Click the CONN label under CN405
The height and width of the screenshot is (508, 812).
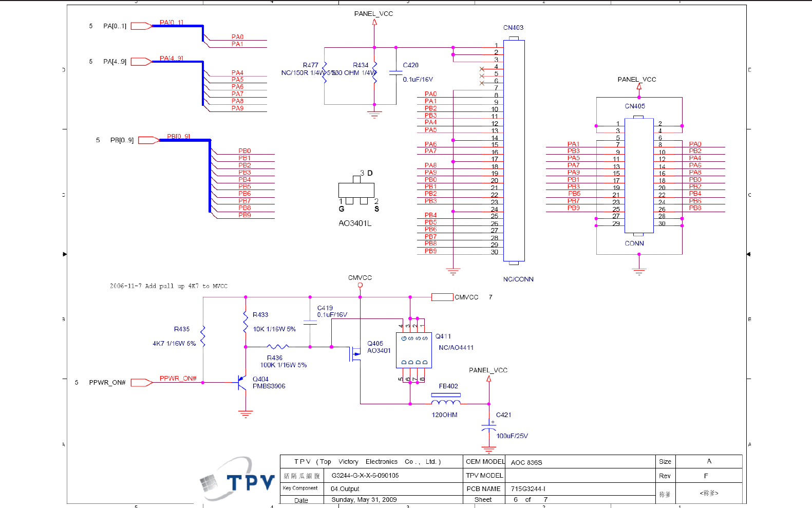(634, 243)
